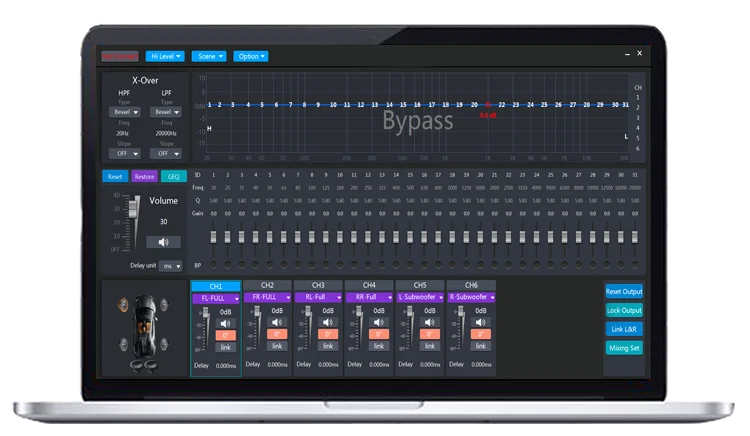The height and width of the screenshot is (436, 750).
Task: Mute CH5 using its speaker icon
Action: (431, 322)
